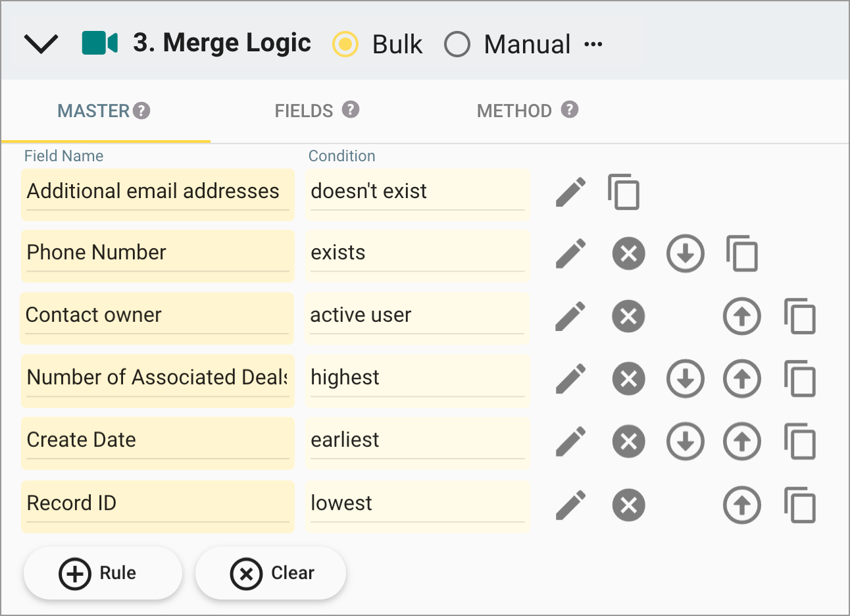Remove the Record ID rule
Viewport: 850px width, 616px height.
tap(628, 505)
